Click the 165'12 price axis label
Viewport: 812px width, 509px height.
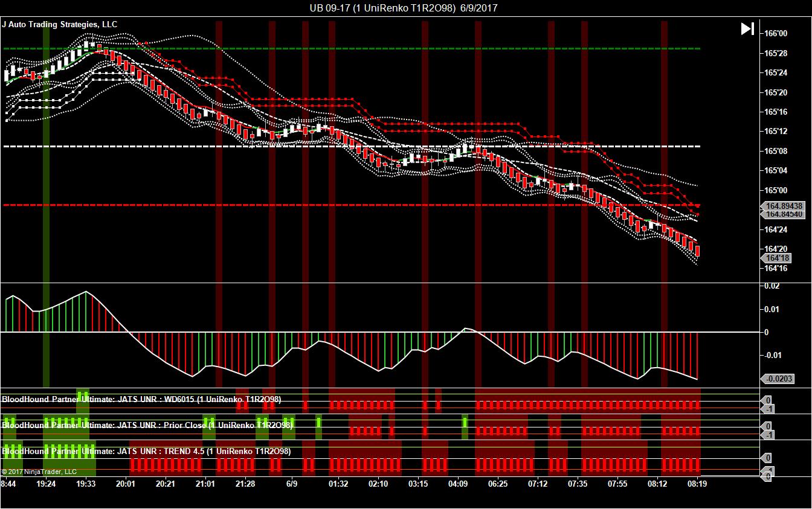pos(776,132)
